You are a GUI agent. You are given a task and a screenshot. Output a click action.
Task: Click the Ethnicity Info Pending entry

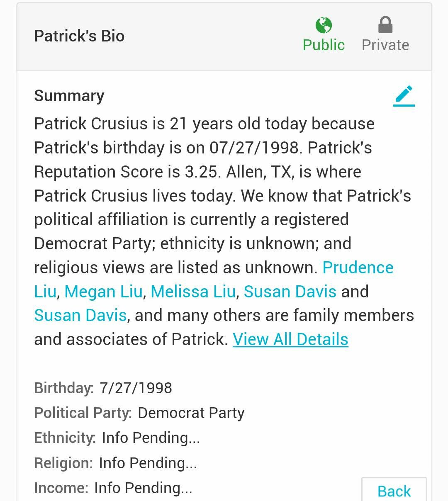click(x=151, y=438)
